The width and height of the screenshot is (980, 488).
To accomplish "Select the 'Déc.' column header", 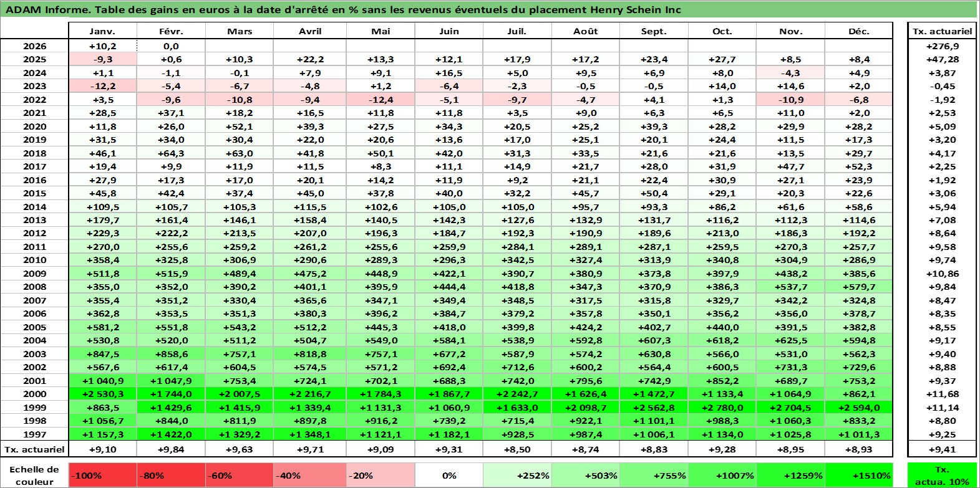I will pyautogui.click(x=859, y=31).
